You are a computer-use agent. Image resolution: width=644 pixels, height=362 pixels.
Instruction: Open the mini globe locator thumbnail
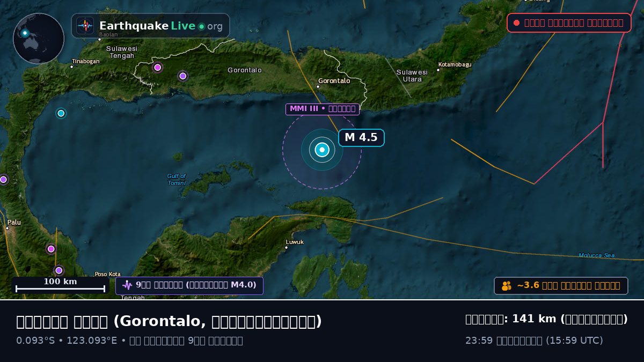39,39
